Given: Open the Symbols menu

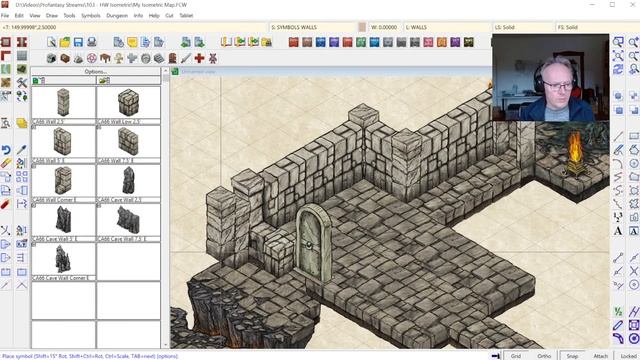Looking at the screenshot, I should coord(91,16).
